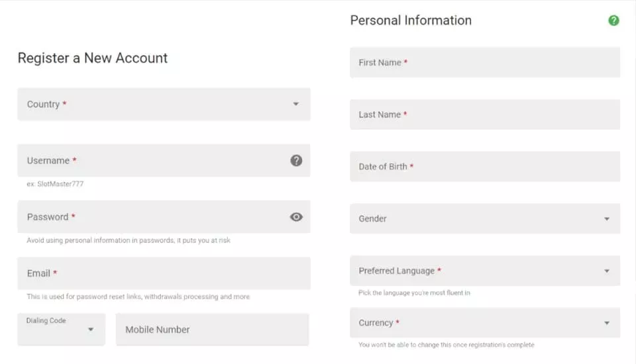Click the Email input field
The width and height of the screenshot is (636, 364).
[163, 273]
